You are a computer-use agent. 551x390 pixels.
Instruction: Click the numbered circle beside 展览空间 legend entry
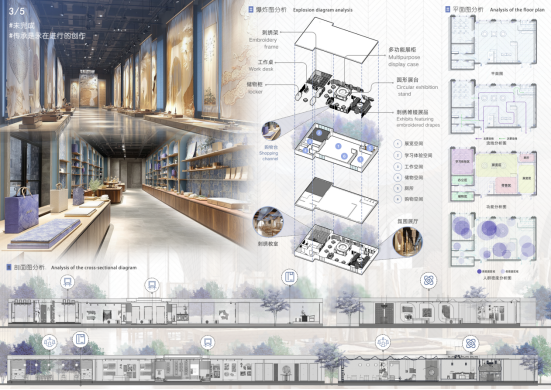[x=398, y=144]
